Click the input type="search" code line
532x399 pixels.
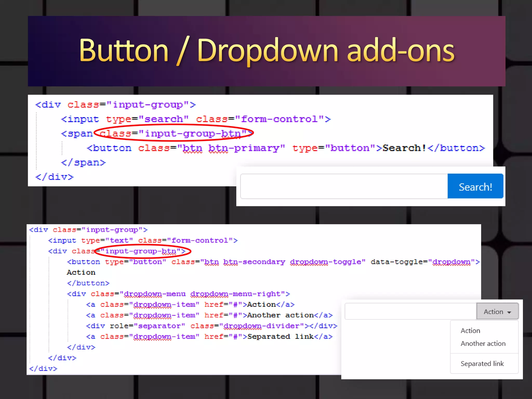195,119
